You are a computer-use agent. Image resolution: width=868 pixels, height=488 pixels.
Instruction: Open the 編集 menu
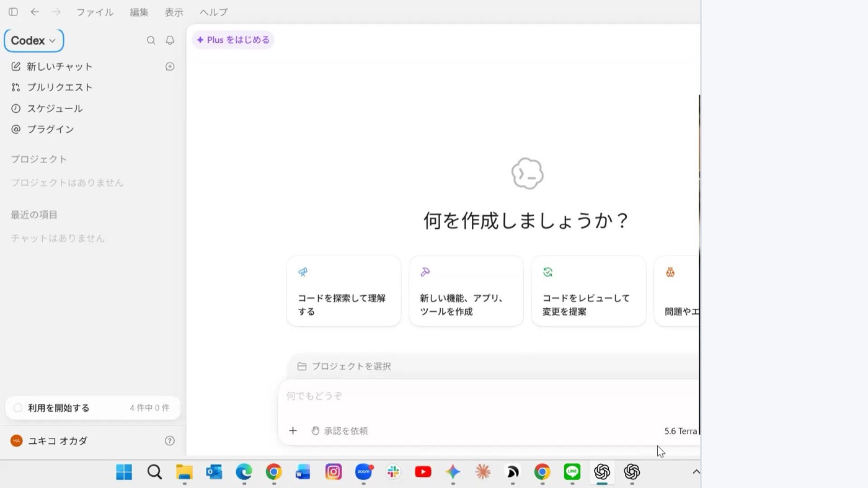[139, 12]
